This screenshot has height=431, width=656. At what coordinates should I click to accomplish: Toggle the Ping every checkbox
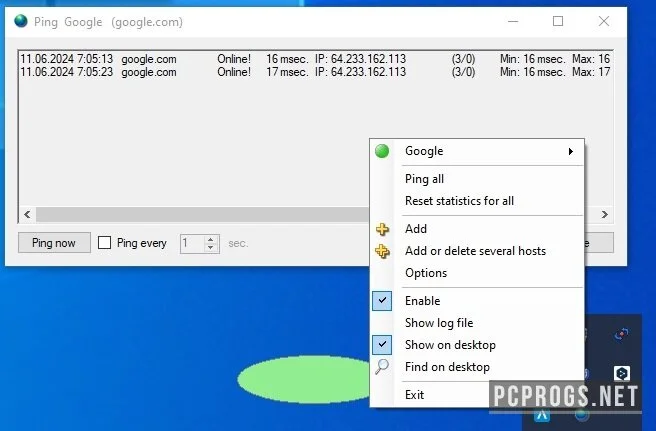pyautogui.click(x=104, y=243)
